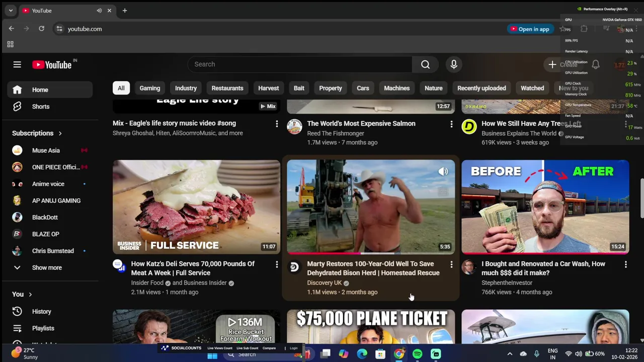Go back in browser history
Viewport: 644px width, 362px height.
point(12,29)
